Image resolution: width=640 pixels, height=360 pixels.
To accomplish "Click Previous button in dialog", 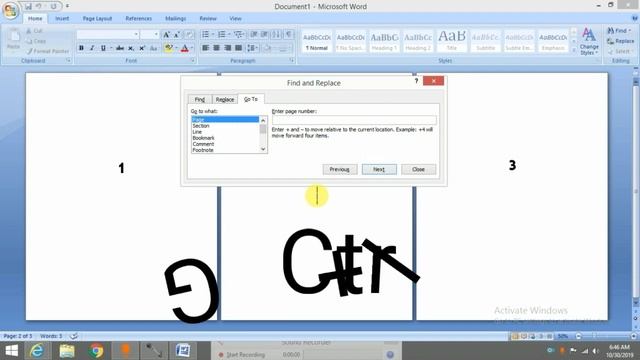I will click(x=340, y=169).
